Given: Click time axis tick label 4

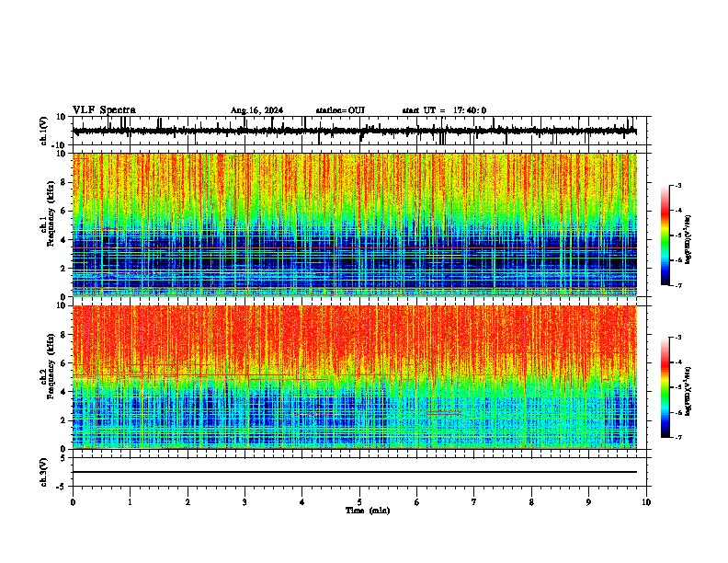Looking at the screenshot, I should (x=302, y=502).
